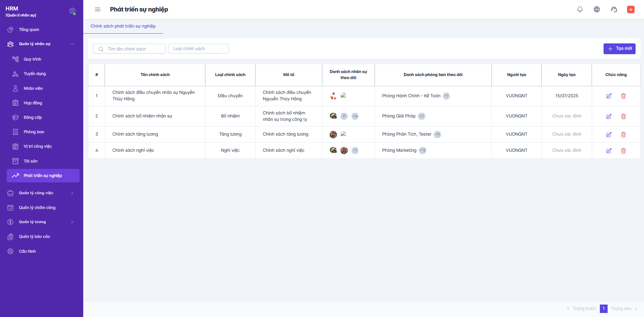Click the Tạo mới button
The image size is (644, 317).
click(619, 49)
